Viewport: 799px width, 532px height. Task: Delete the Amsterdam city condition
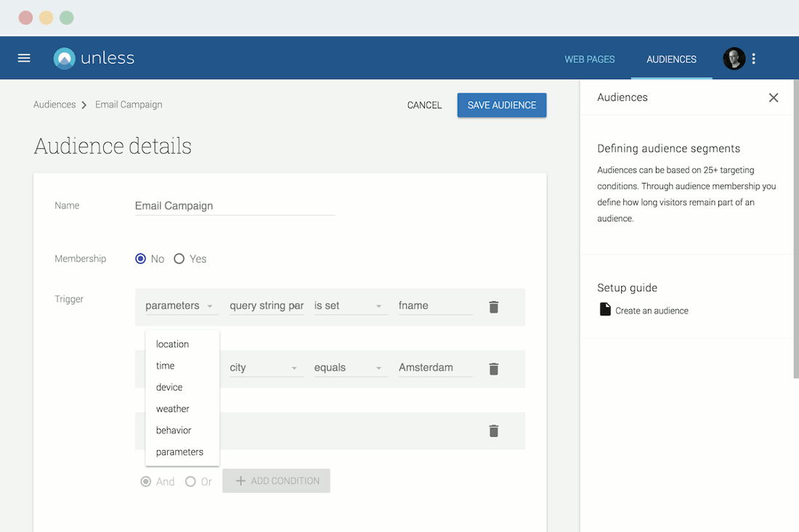coord(493,369)
